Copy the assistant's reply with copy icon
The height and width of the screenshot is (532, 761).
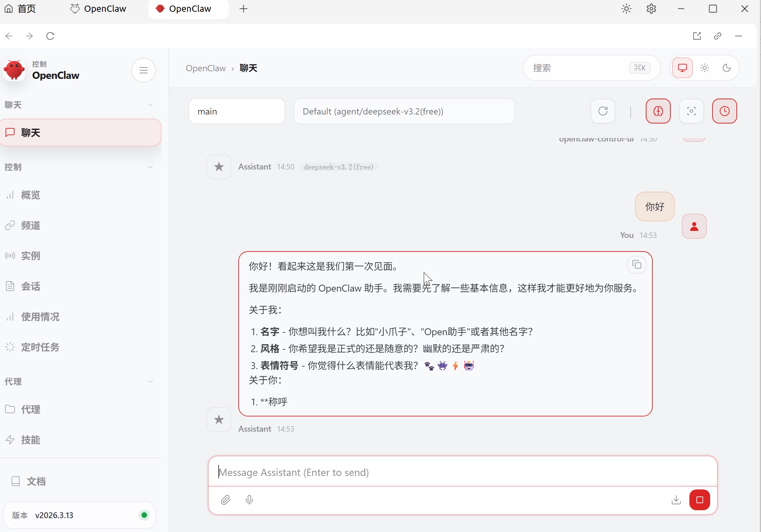pos(636,265)
